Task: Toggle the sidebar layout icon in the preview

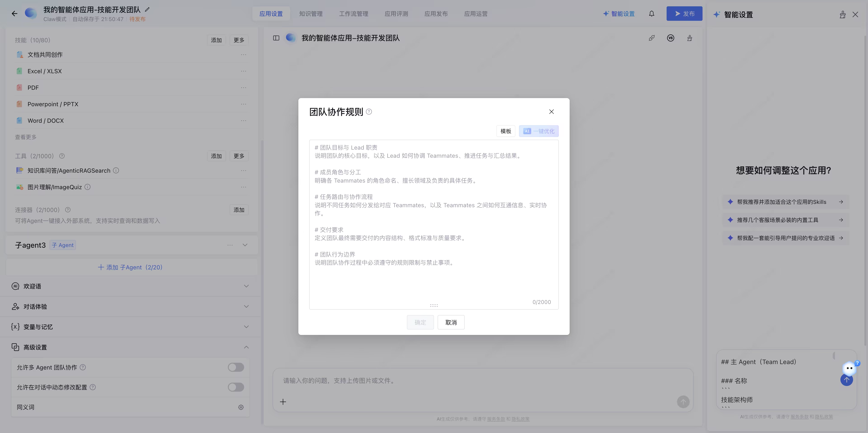Action: pyautogui.click(x=276, y=38)
